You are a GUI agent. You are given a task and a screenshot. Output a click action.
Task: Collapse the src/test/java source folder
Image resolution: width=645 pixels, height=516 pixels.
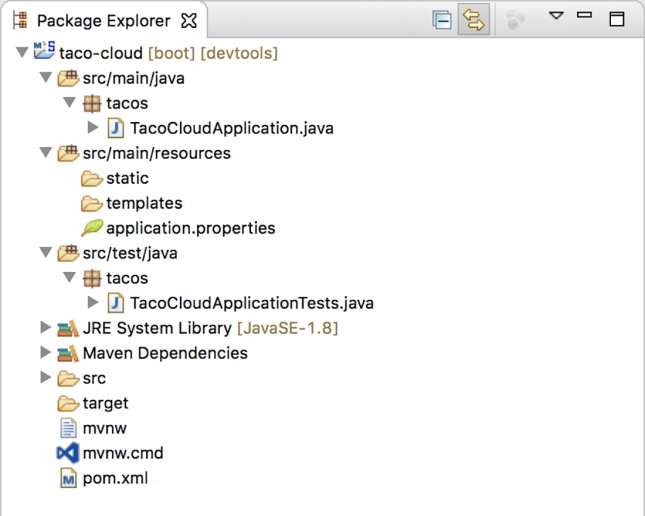46,252
